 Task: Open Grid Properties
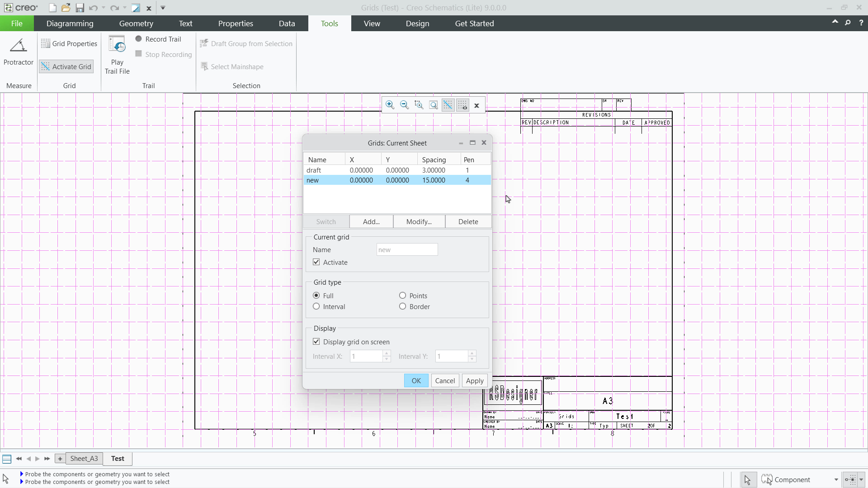[69, 43]
